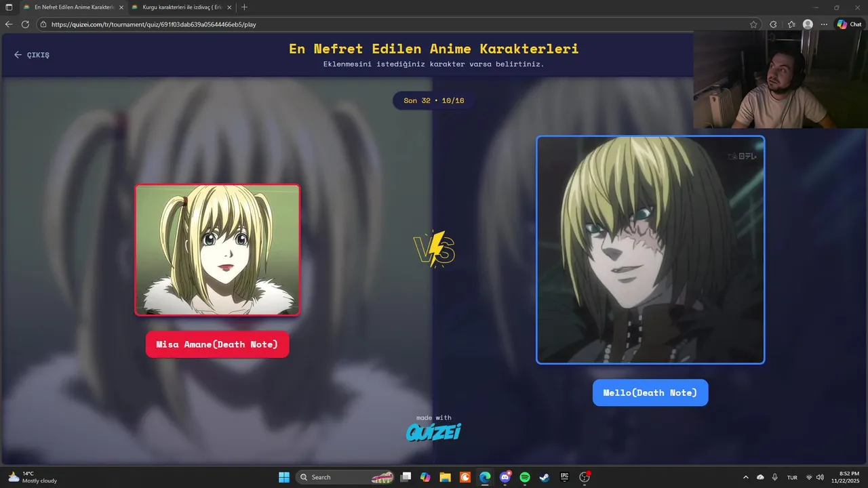Open a new browser tab
This screenshot has height=488, width=868.
pyautogui.click(x=244, y=7)
